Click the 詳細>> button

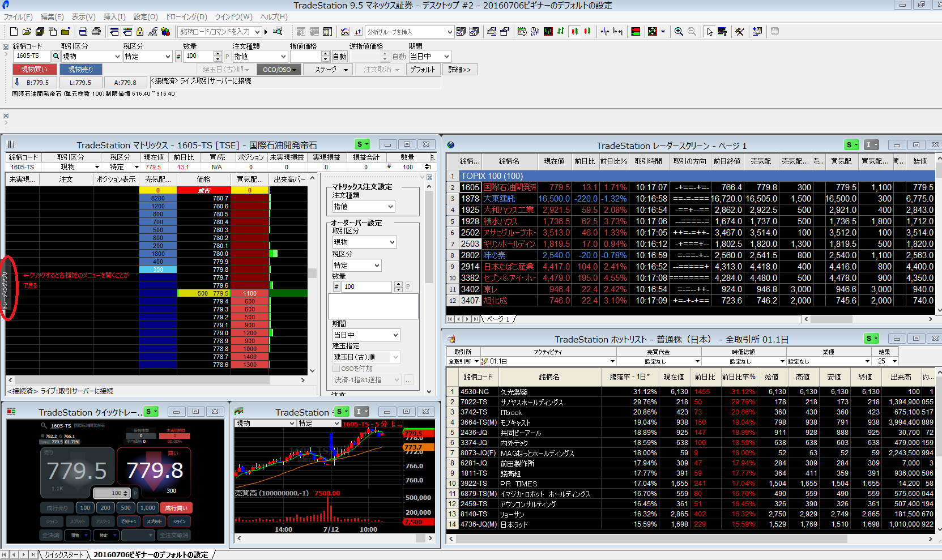click(x=459, y=70)
